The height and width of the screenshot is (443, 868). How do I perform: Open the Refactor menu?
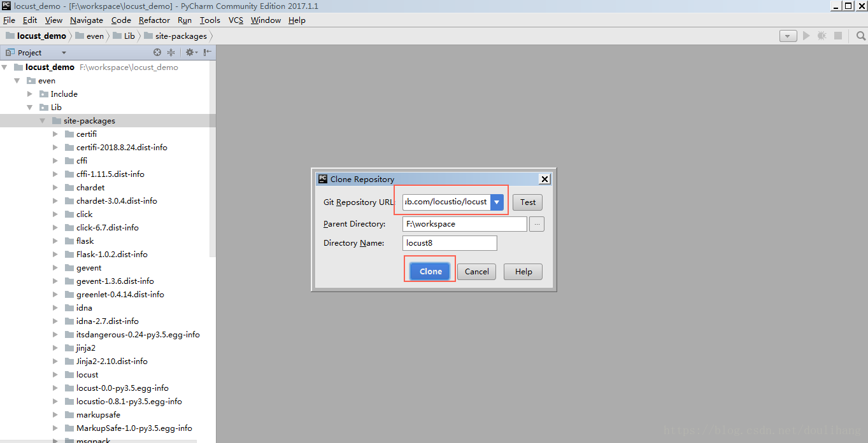point(155,20)
